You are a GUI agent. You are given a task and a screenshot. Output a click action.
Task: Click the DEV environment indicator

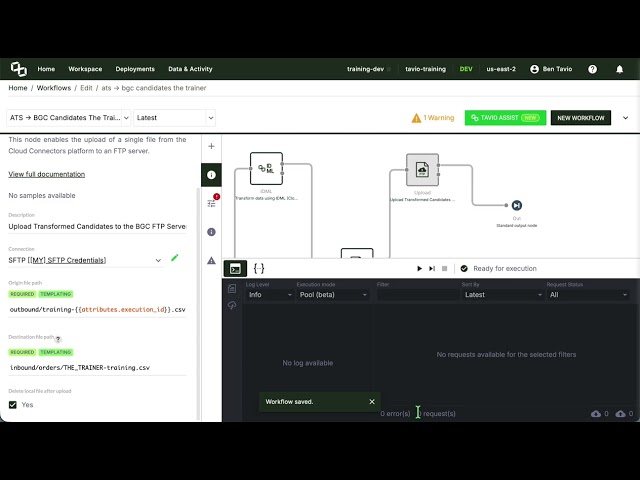(466, 69)
